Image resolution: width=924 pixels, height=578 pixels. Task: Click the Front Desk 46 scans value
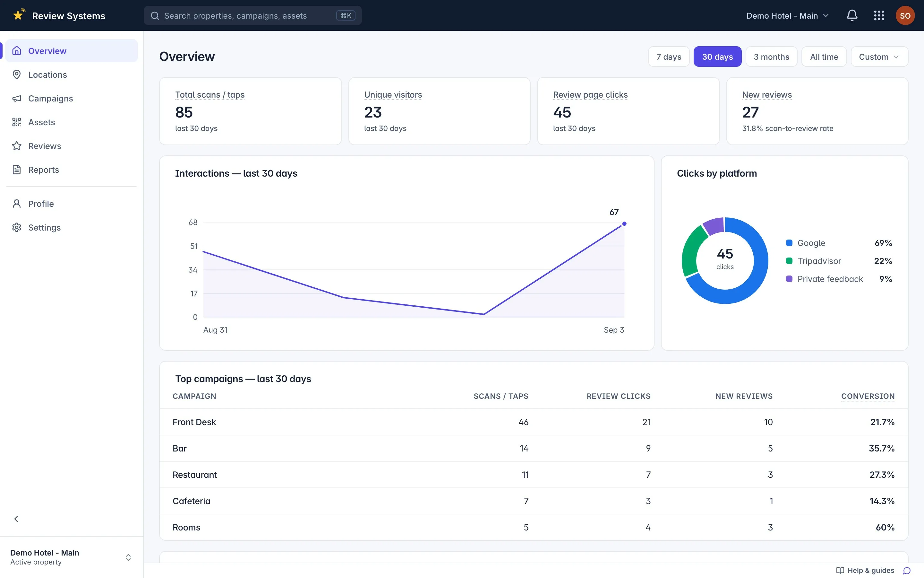point(523,422)
